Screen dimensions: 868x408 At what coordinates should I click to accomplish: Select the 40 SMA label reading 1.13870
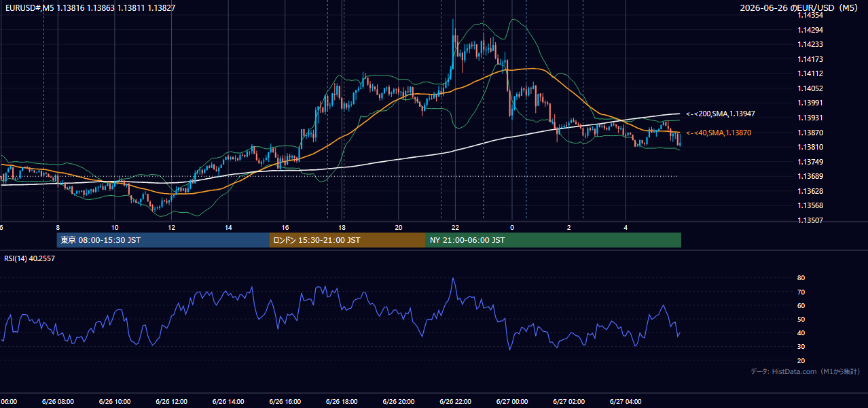719,133
